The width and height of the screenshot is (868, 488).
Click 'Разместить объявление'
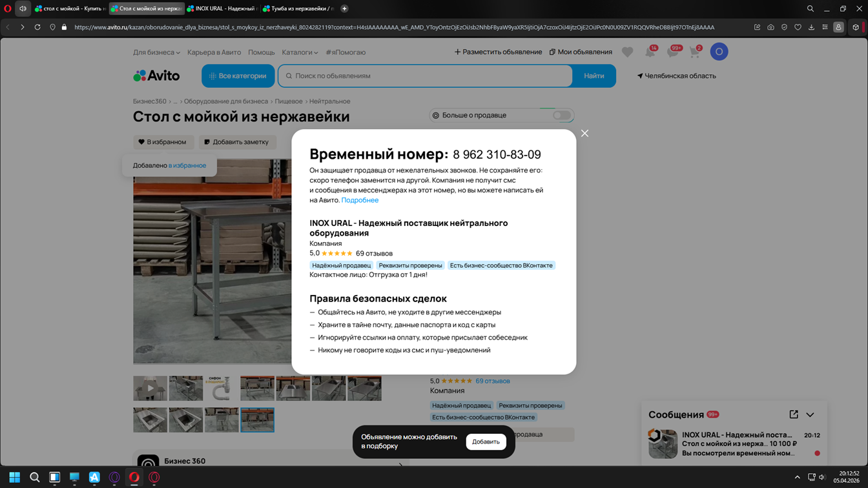(x=498, y=52)
